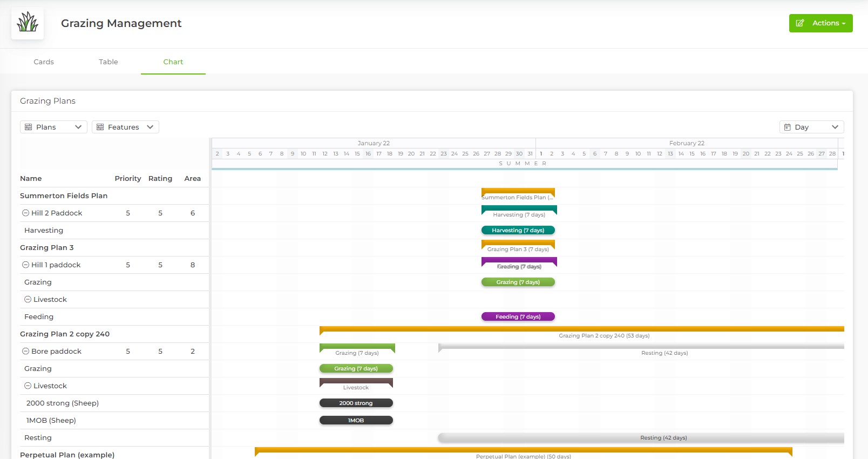Collapse Livestock under Bore paddock
Viewport: 868px width, 459px height.
tap(28, 386)
